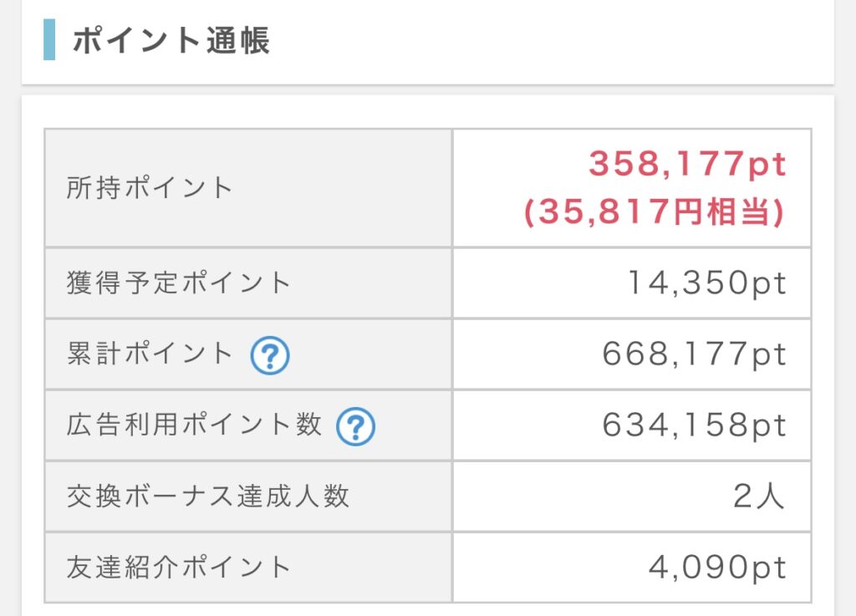Click the 2人 bonus achievers value
The width and height of the screenshot is (856, 616).
pyautogui.click(x=759, y=496)
